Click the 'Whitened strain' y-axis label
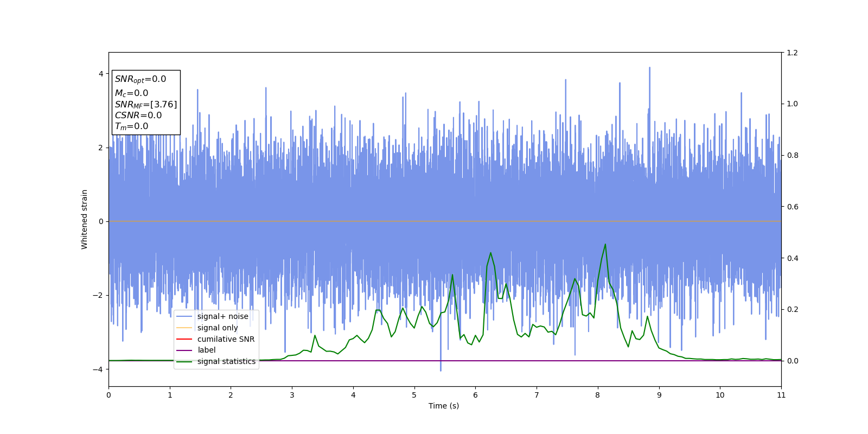The width and height of the screenshot is (868, 434). 85,219
